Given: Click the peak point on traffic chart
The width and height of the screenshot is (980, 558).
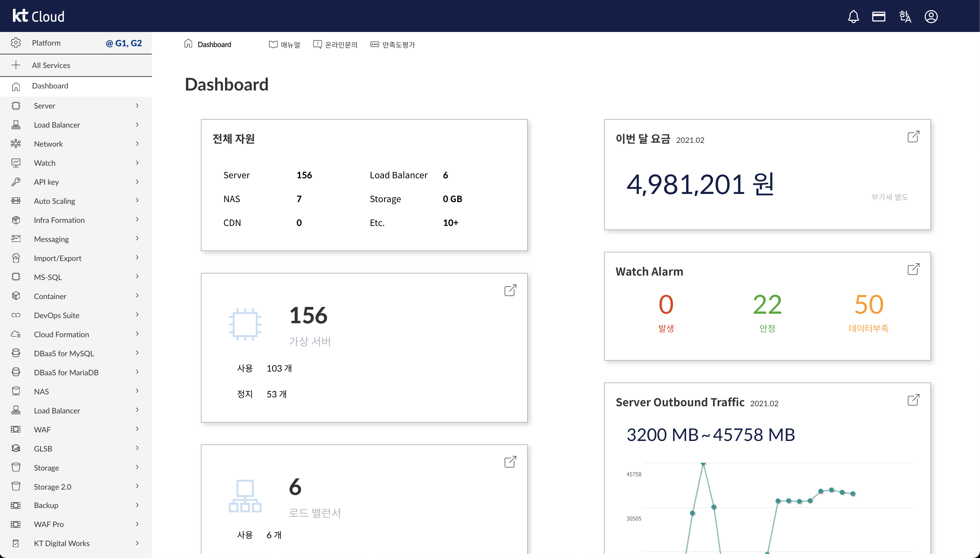Looking at the screenshot, I should click(x=703, y=464).
